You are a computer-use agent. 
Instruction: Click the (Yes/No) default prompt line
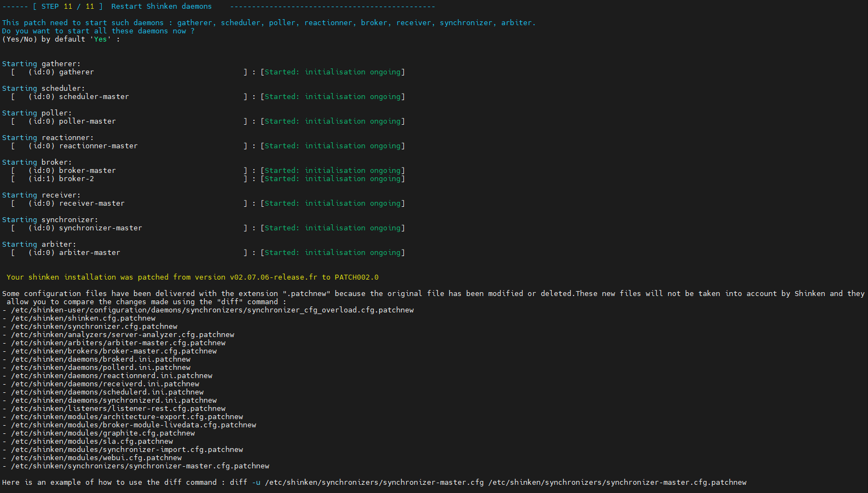(x=61, y=39)
